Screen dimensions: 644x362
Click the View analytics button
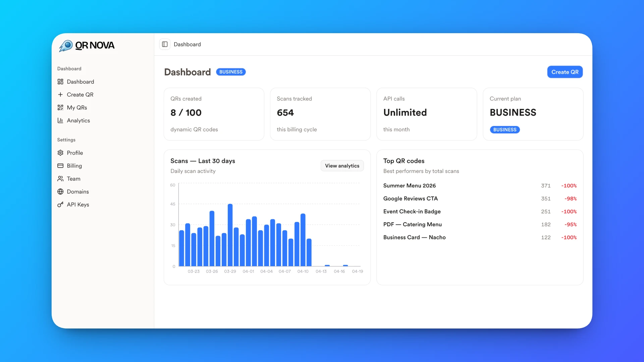pyautogui.click(x=342, y=166)
